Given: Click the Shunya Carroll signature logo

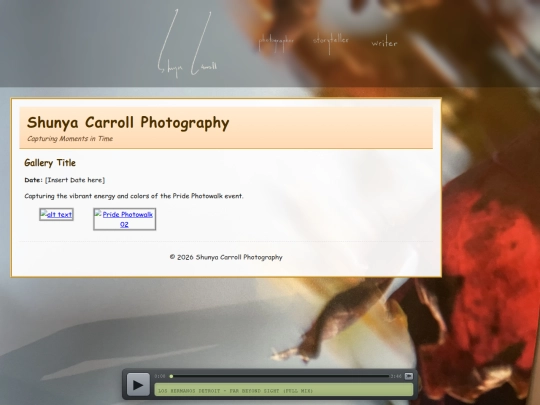Looking at the screenshot, I should point(188,44).
